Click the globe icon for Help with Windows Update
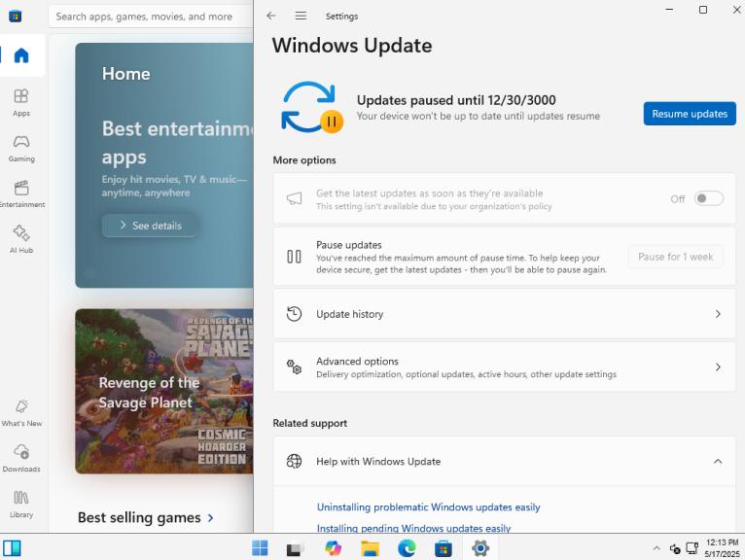 [x=294, y=461]
